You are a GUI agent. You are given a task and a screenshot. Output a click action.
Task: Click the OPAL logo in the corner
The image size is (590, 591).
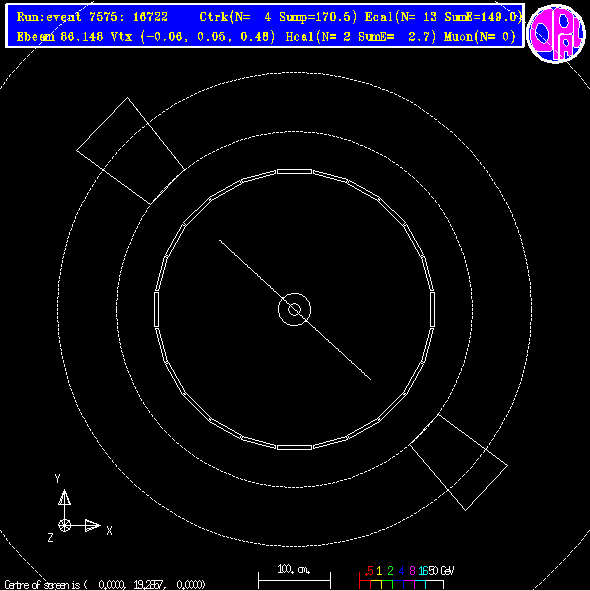(x=556, y=33)
